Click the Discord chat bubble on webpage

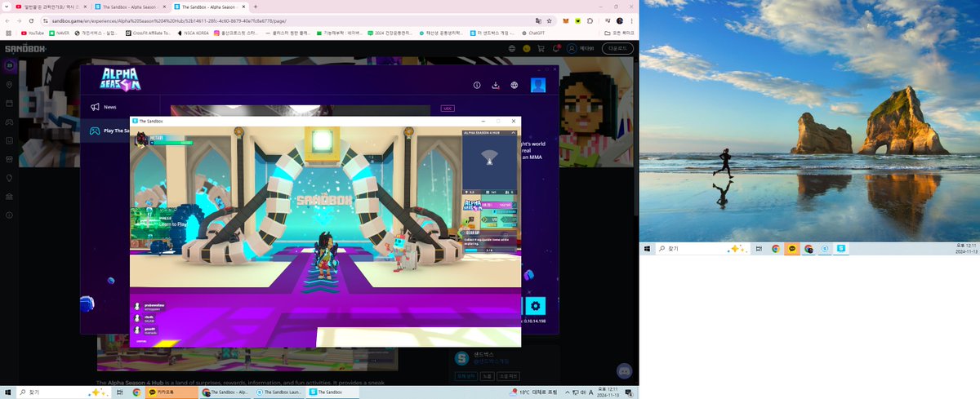pyautogui.click(x=625, y=371)
